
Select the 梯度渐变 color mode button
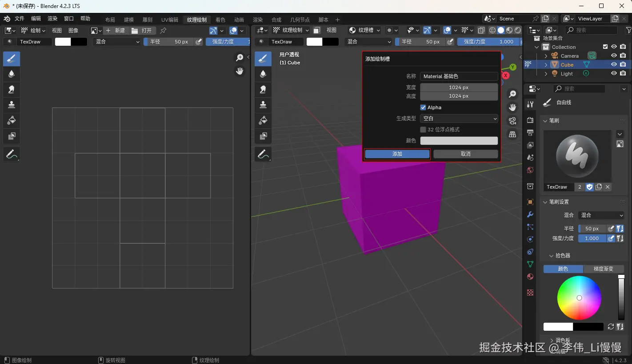(604, 269)
